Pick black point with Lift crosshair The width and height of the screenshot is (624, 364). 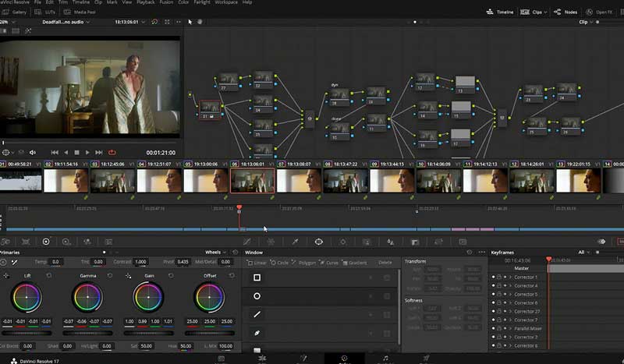coord(6,275)
